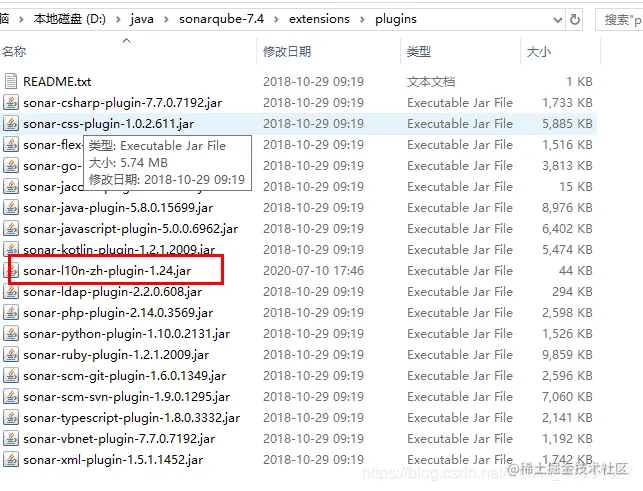Go to the sonarqube-7.4 folder breadcrumb
This screenshot has height=491, width=643.
click(221, 19)
